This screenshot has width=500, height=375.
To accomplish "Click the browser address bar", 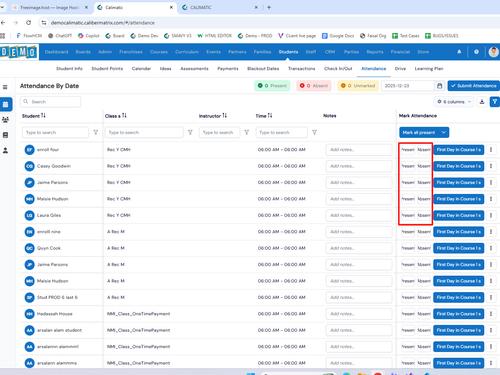I will pyautogui.click(x=102, y=23).
